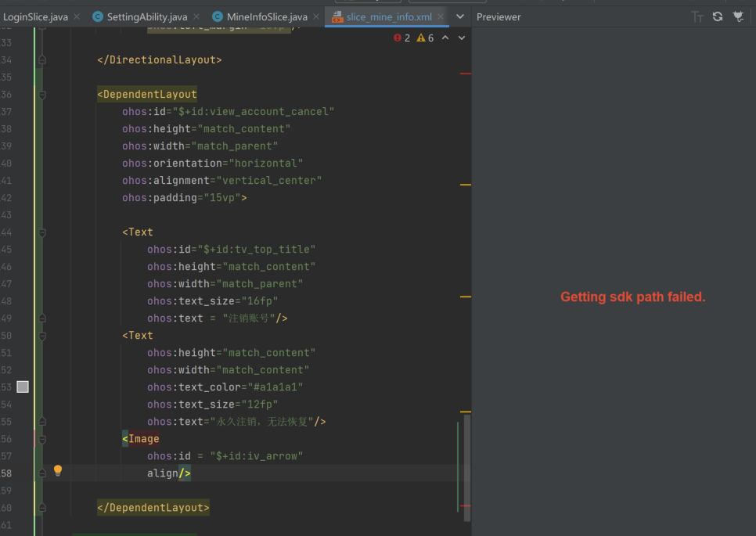
Task: Click the yellow warning count indicator
Action: point(425,38)
